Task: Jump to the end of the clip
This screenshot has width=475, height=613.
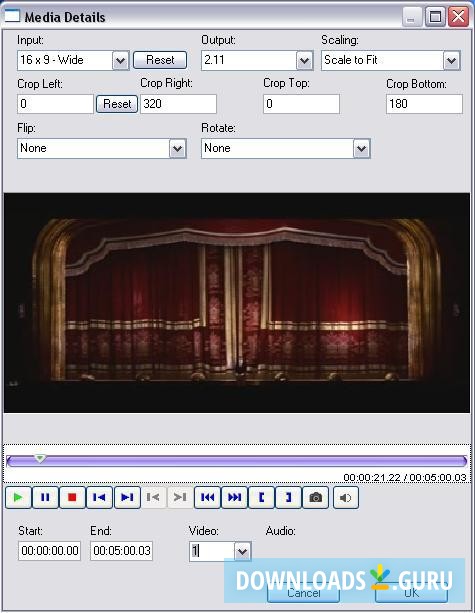Action: point(234,497)
